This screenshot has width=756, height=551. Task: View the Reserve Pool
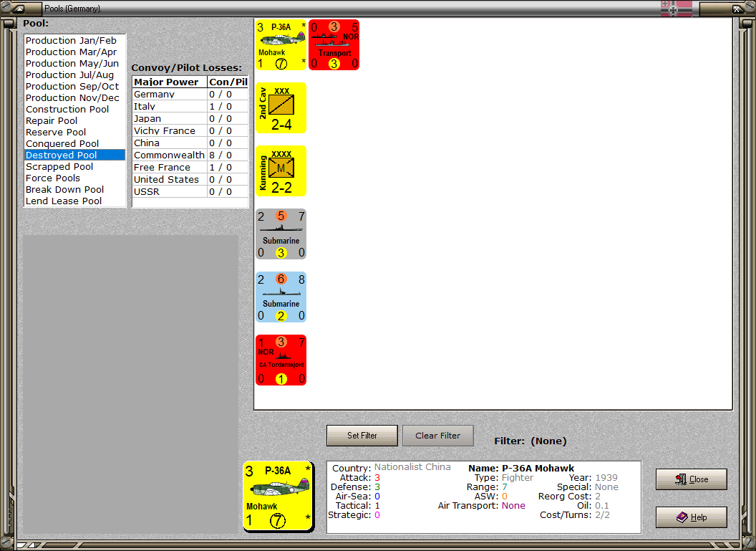[74, 133]
